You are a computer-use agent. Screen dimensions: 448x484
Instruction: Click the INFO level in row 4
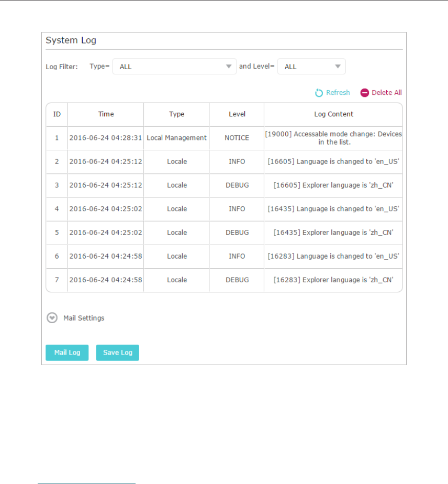(x=237, y=209)
